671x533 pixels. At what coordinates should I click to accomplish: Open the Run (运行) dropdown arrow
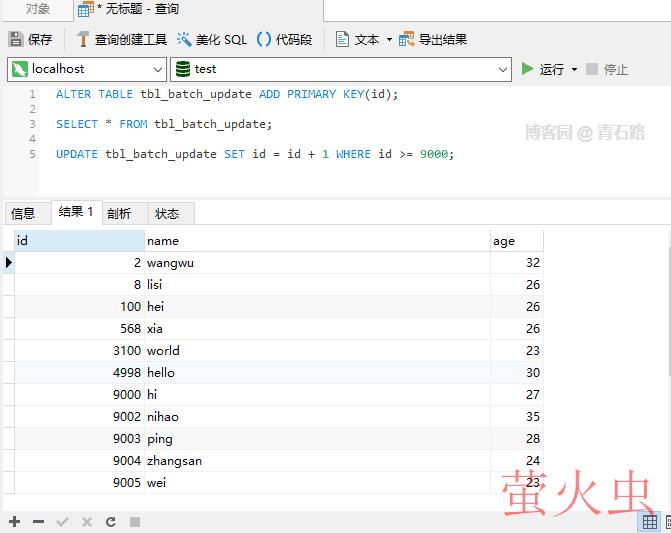(x=574, y=69)
